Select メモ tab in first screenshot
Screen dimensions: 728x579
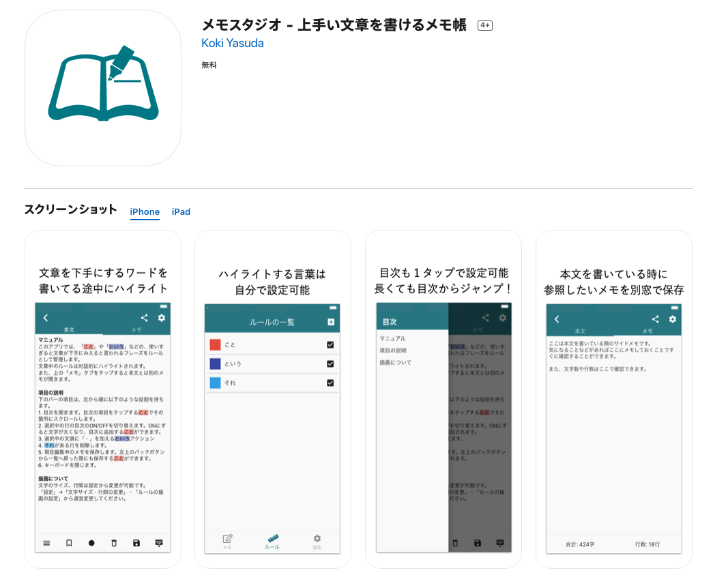136,329
